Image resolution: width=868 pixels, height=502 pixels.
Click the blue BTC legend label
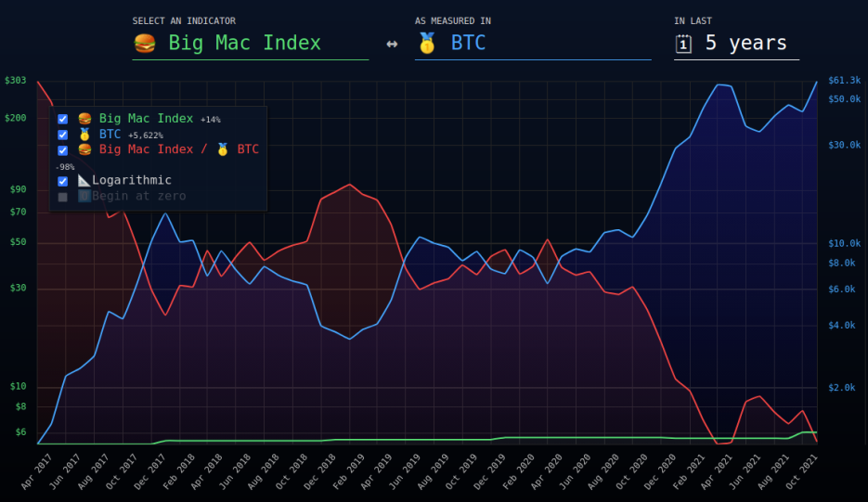(x=110, y=135)
